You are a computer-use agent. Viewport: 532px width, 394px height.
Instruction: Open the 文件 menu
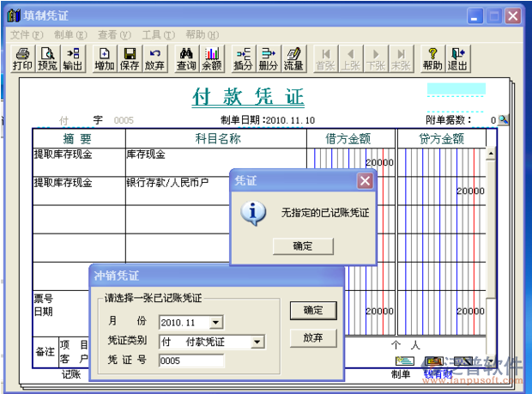click(x=26, y=35)
